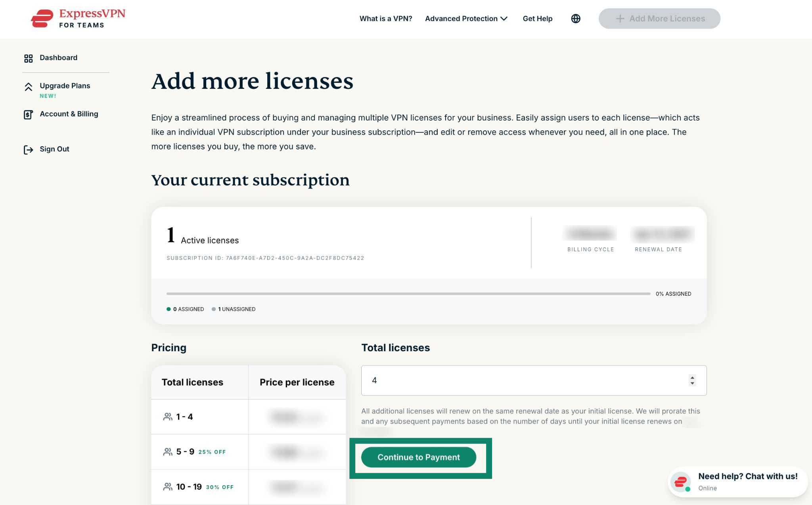Click the users icon in the 10 - 19 row

point(168,487)
